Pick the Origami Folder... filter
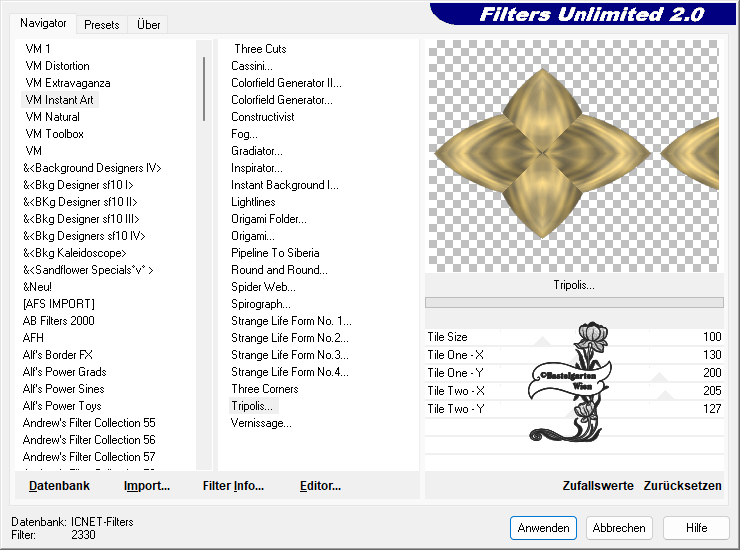 tap(269, 219)
